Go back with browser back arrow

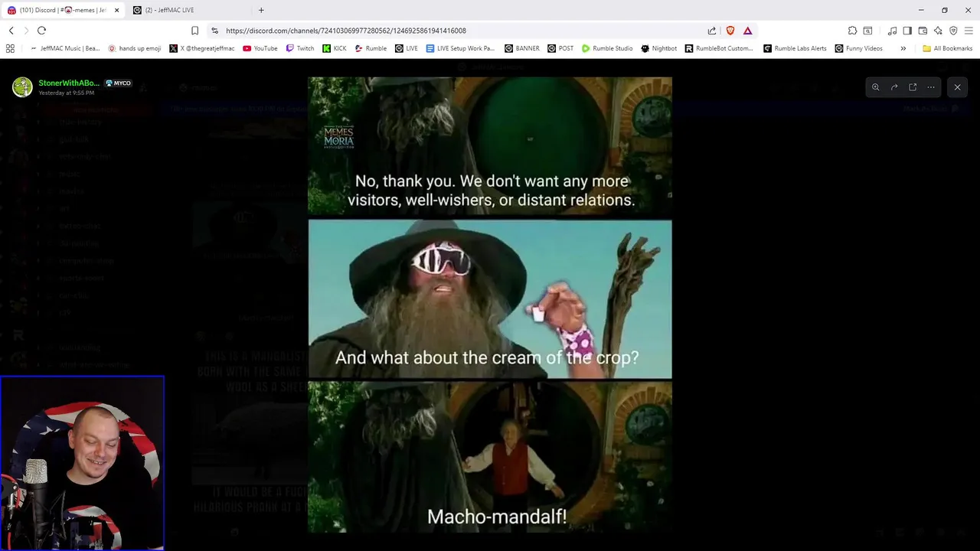(11, 31)
